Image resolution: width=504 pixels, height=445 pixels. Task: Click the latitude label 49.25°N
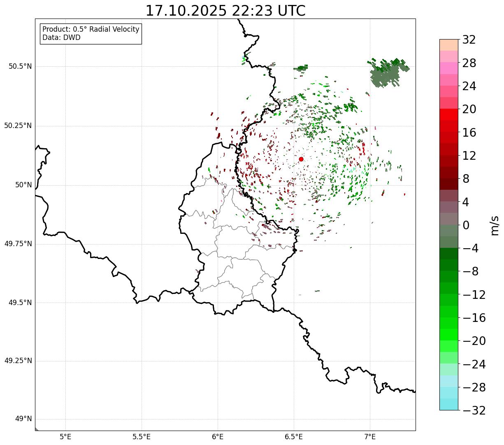click(18, 361)
